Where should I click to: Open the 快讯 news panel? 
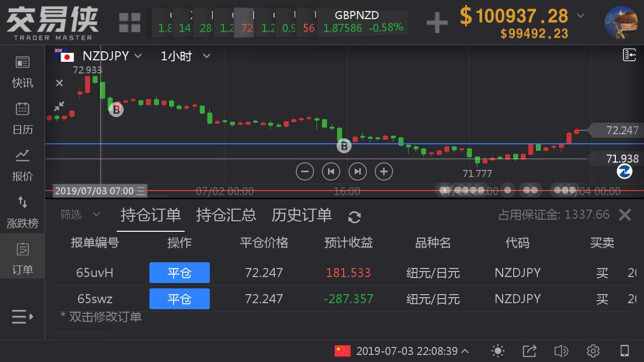pyautogui.click(x=23, y=71)
